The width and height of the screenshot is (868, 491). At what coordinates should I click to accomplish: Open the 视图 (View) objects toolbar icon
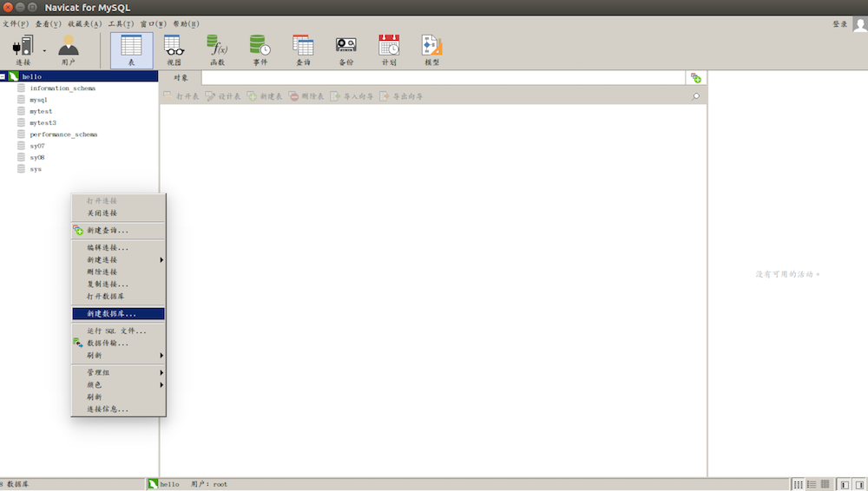(x=174, y=50)
